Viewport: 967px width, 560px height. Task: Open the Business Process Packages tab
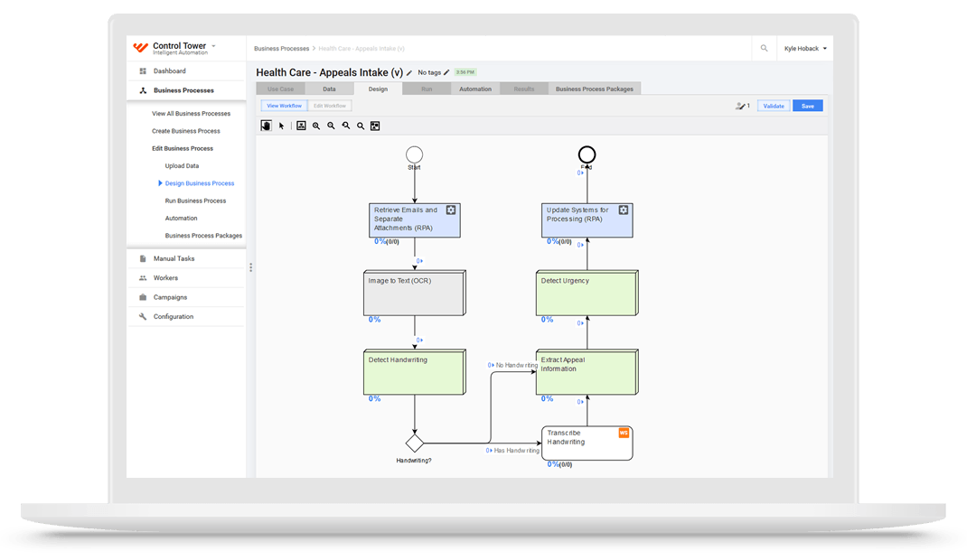595,89
